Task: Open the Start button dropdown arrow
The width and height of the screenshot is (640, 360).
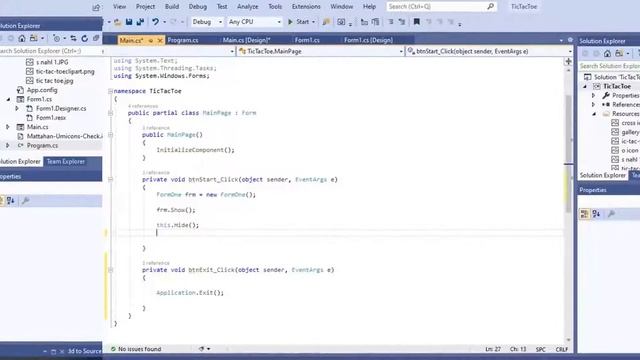Action: point(313,22)
